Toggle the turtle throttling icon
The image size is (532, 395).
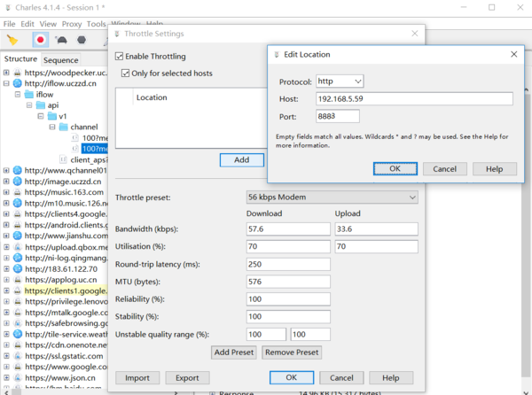61,40
